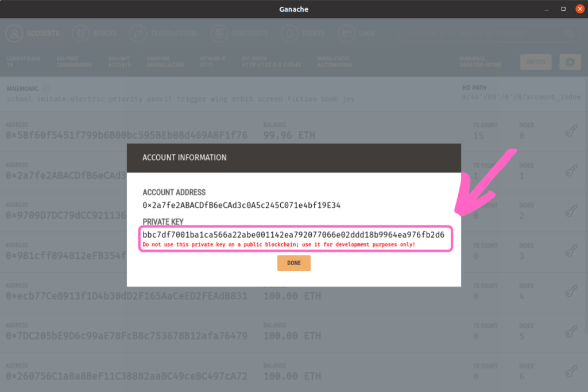Viewport: 588px width, 392px height.
Task: Click the MUIRGLACIER hardfork value
Action: 165,65
